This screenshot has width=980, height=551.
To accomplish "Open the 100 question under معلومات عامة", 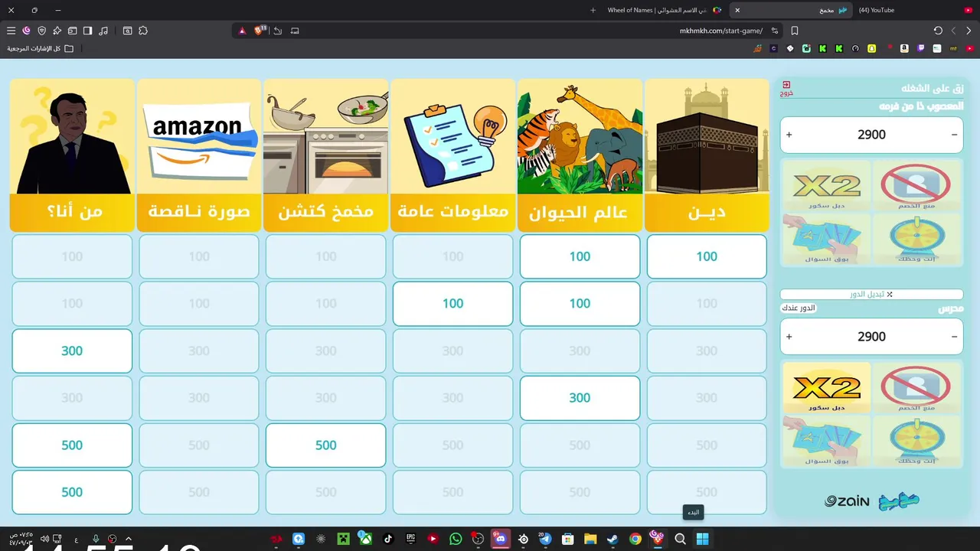I will (x=452, y=304).
